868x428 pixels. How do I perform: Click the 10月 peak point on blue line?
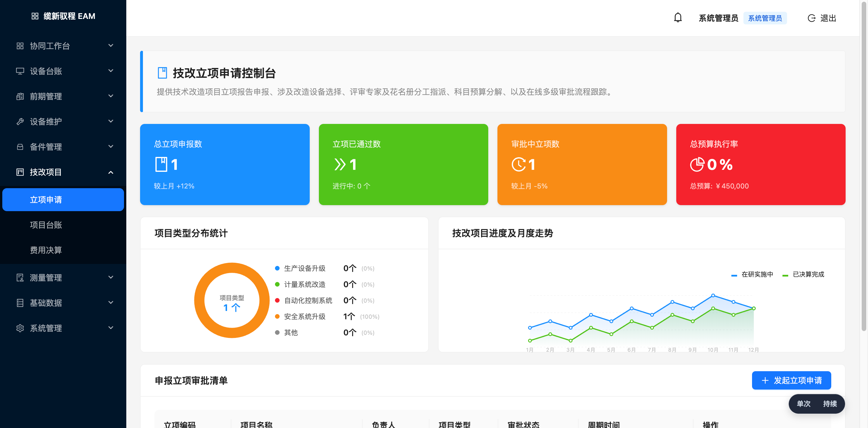click(713, 295)
